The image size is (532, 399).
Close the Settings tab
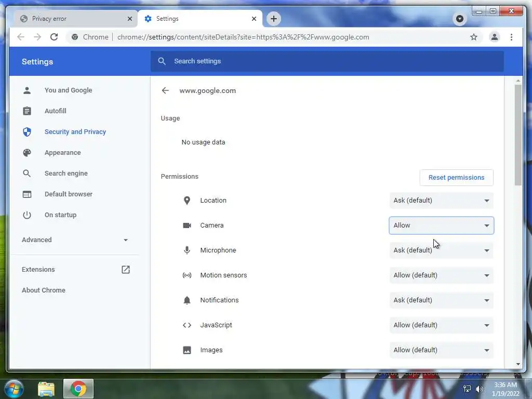[x=254, y=19]
